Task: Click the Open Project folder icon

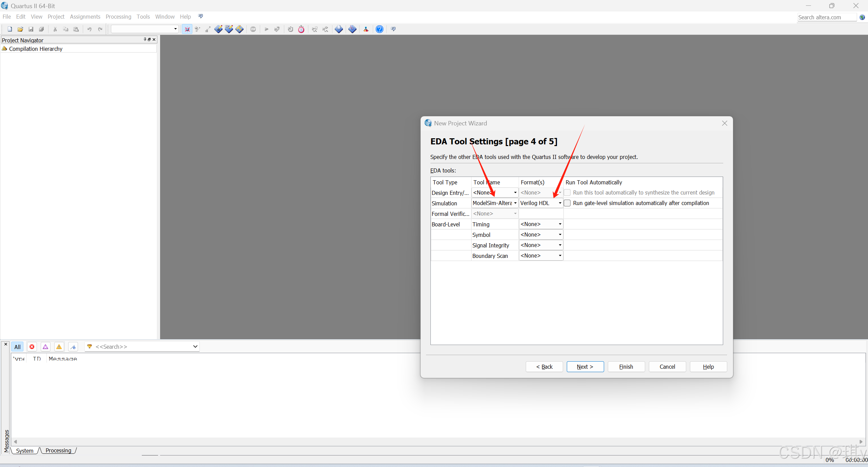Action: 20,29
